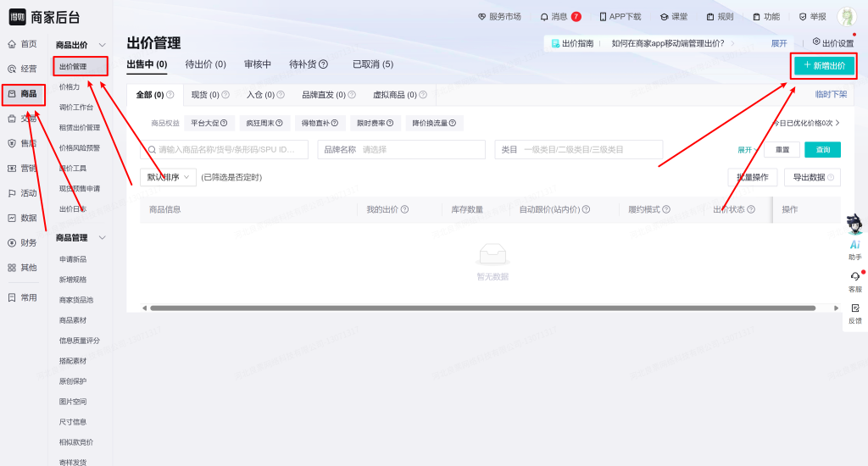Switch to the 出售中 (0) tab

point(147,64)
